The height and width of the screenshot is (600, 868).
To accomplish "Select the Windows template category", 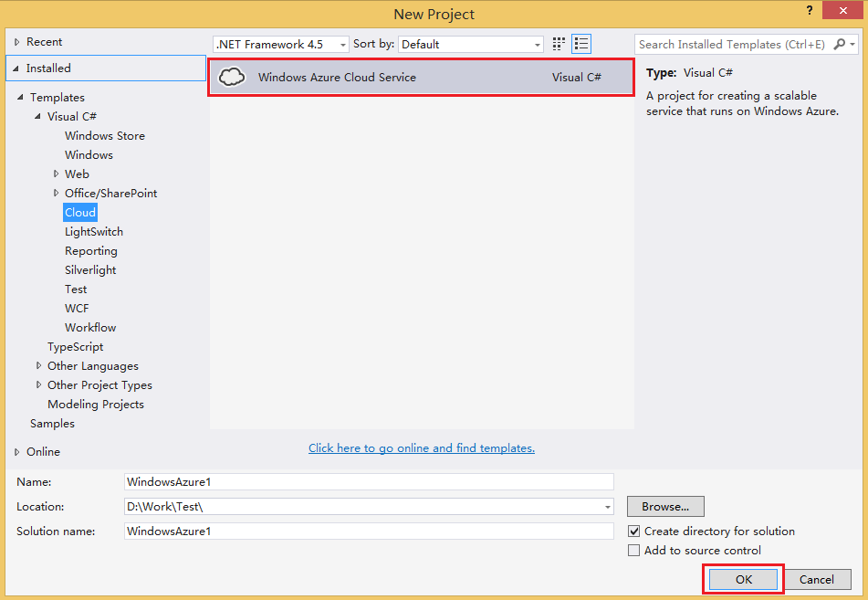I will click(89, 155).
